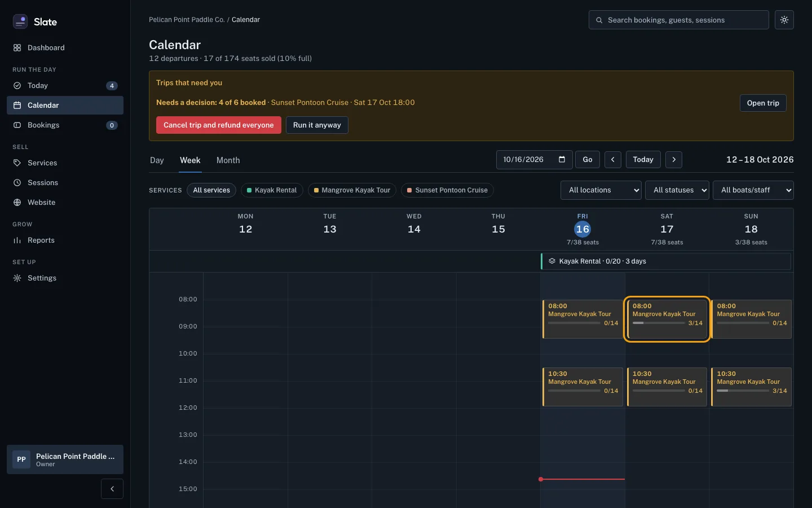Click the Dashboard grid icon
812x508 pixels.
[x=17, y=48]
